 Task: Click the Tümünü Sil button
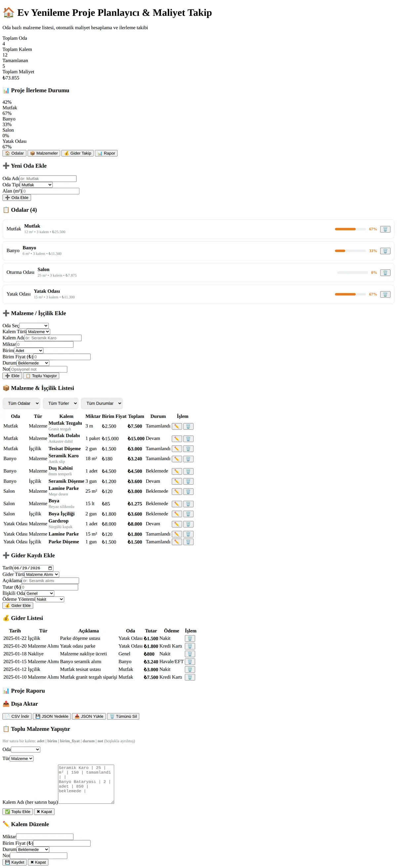coord(123,716)
